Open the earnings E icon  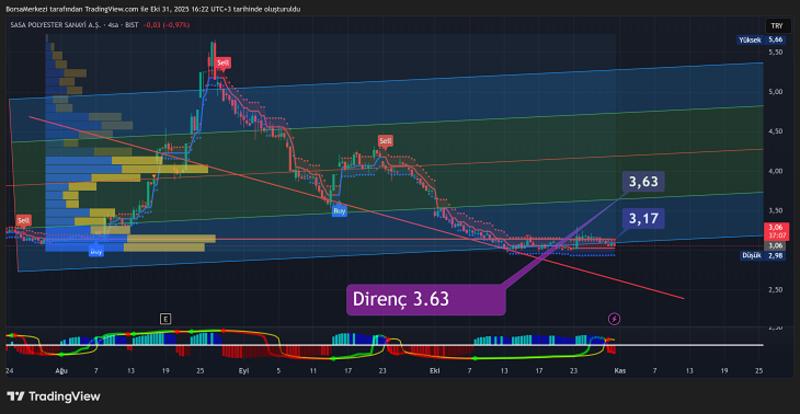[165, 318]
